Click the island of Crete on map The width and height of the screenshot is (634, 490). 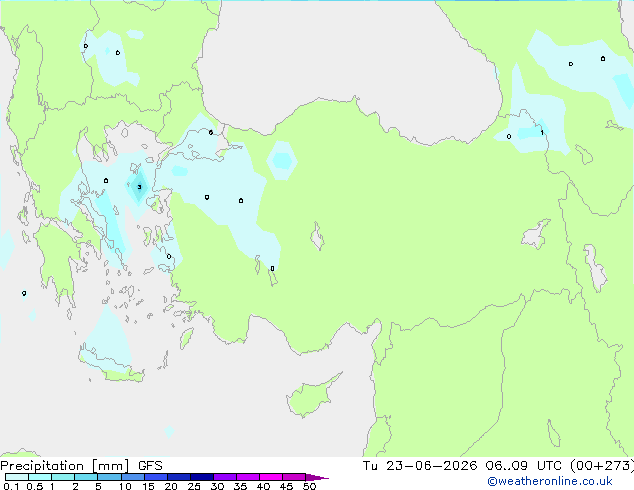pos(110,364)
